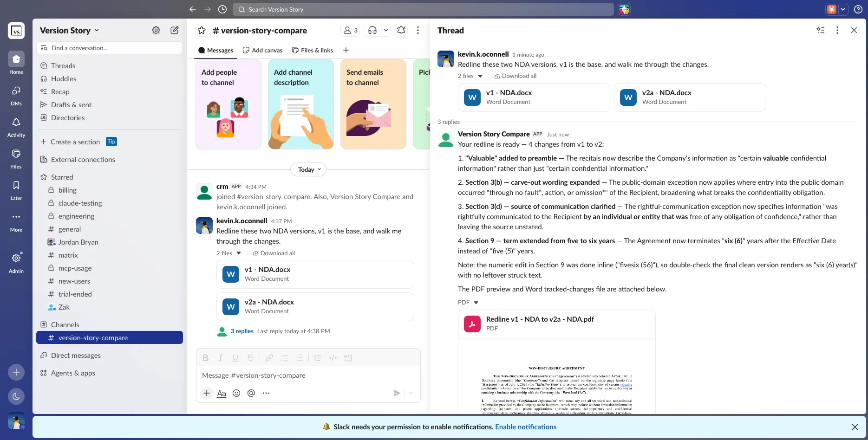868x440 pixels.
Task: Mention someone with @ icon
Action: 251,393
